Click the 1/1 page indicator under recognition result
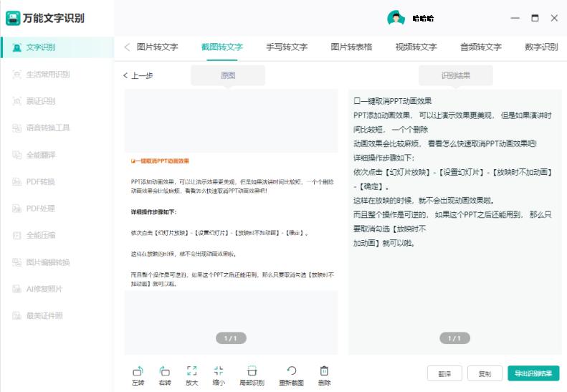 coord(455,338)
